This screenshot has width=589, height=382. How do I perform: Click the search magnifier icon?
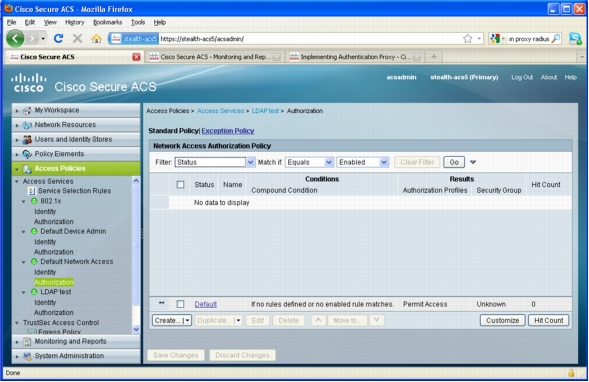tap(556, 38)
